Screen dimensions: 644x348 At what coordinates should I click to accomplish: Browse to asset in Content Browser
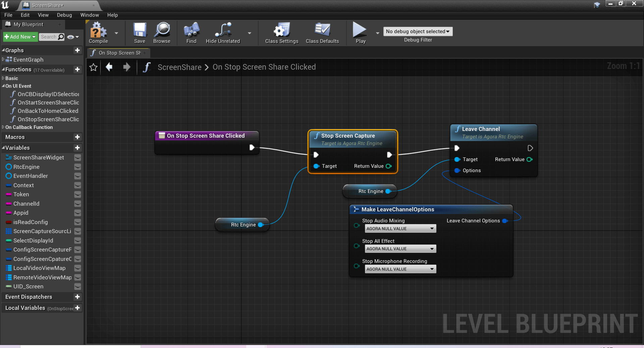162,33
